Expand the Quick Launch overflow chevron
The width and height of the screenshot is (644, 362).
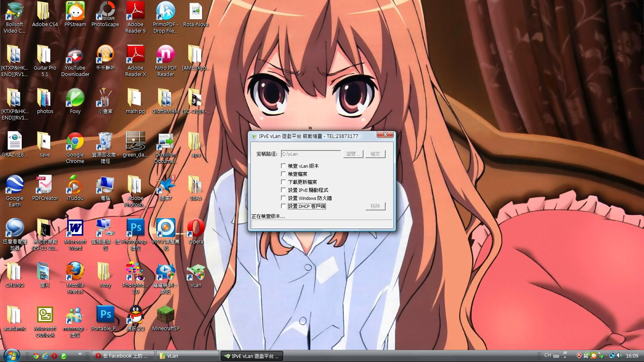tap(80, 354)
